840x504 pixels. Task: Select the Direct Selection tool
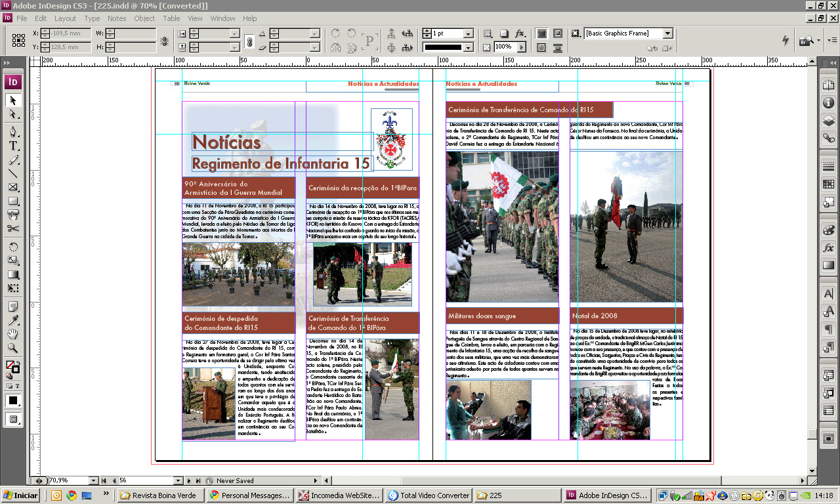pos(13,114)
